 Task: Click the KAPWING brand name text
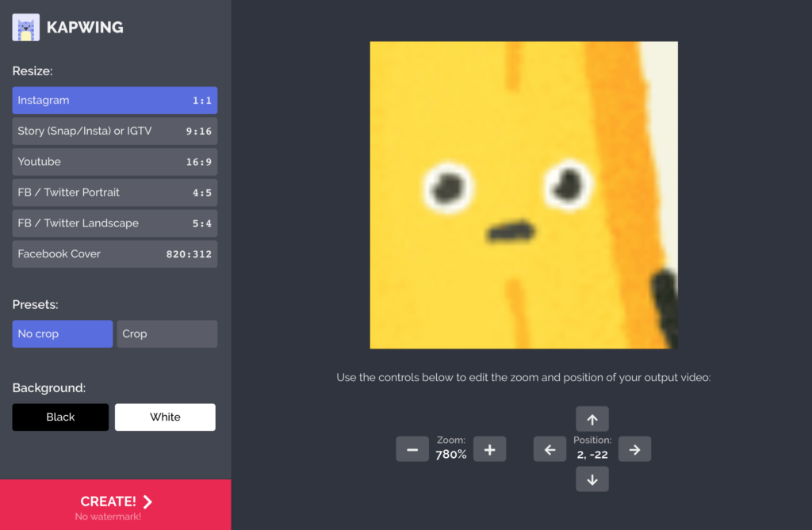coord(85,29)
